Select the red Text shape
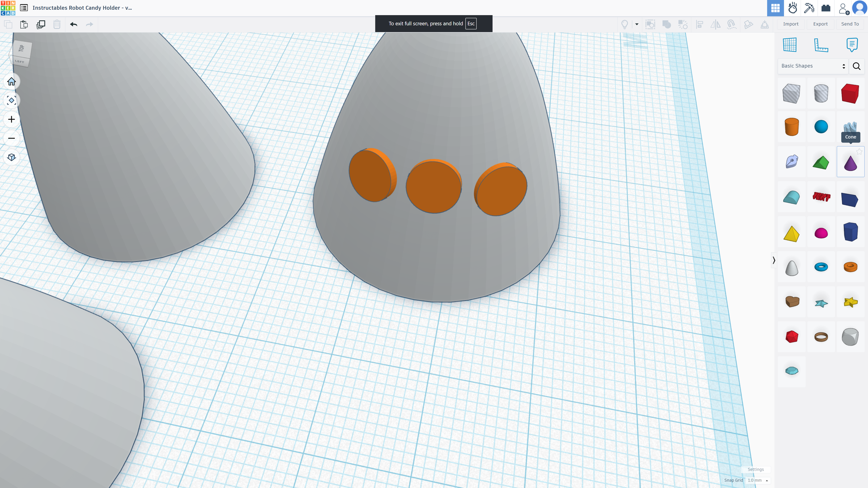The width and height of the screenshot is (868, 488). 821,197
